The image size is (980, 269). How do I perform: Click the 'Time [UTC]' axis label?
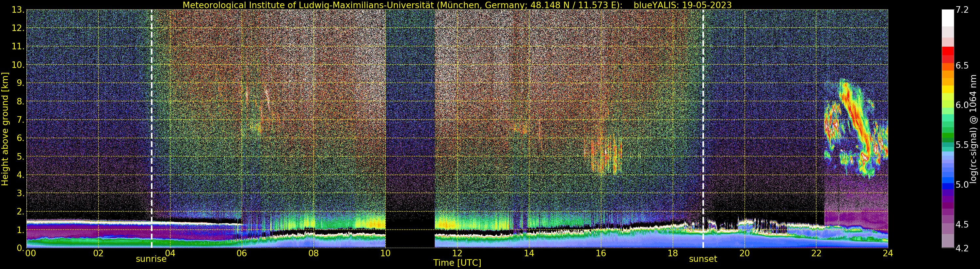pos(457,263)
